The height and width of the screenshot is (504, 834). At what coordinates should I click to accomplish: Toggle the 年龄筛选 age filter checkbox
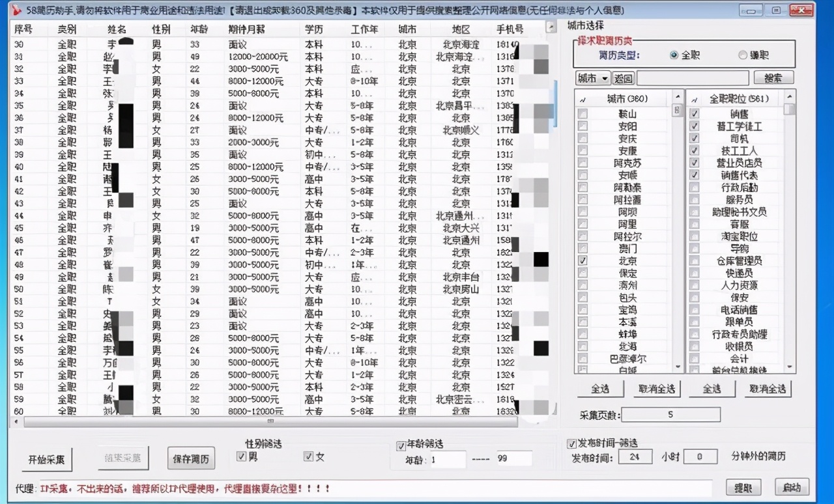[x=401, y=446]
